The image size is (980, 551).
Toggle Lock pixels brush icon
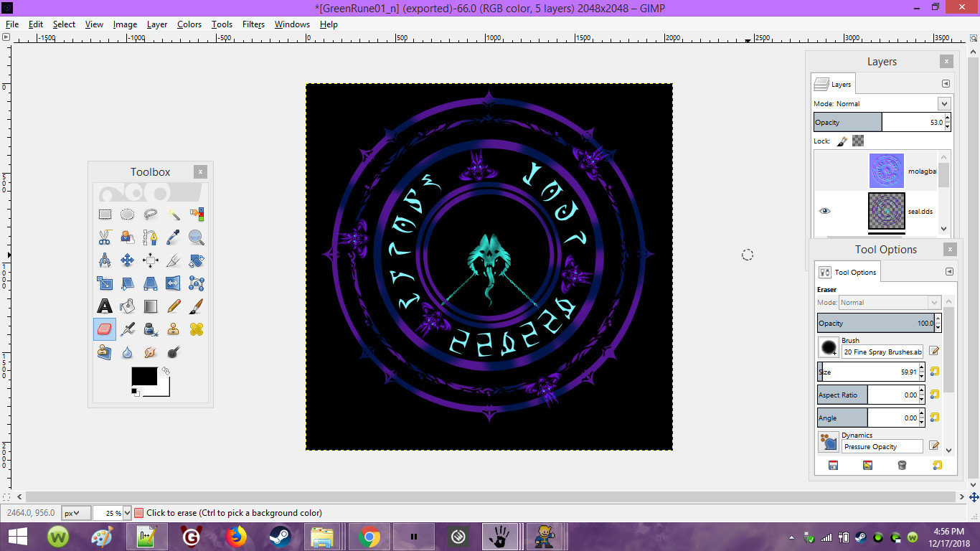pos(842,141)
